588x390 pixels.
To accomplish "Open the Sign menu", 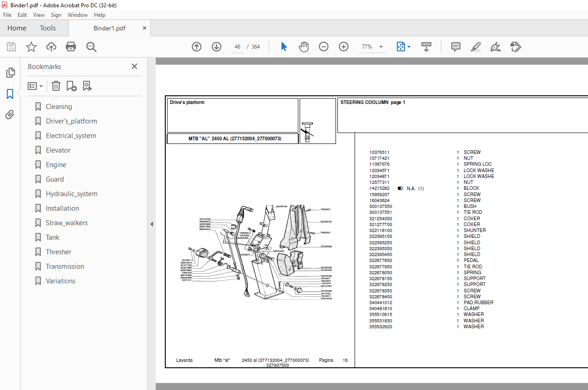I will [56, 15].
